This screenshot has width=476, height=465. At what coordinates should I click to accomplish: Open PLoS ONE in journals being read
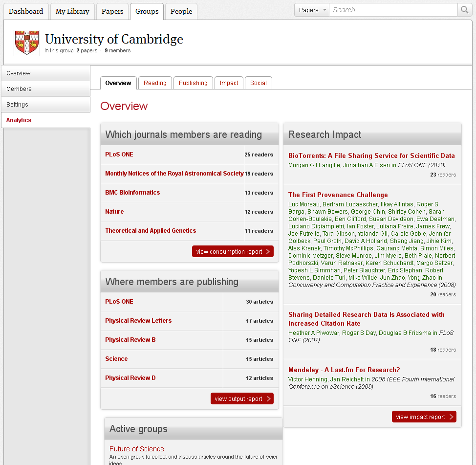coord(119,155)
